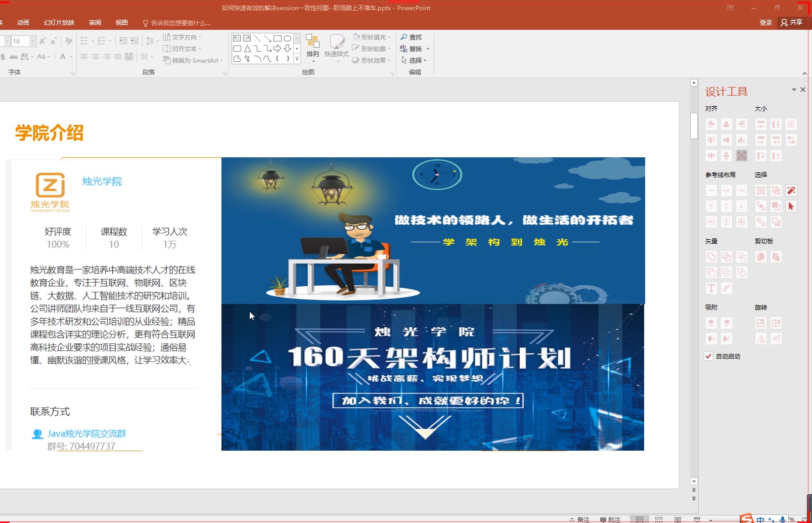Click the paste icon under 剪切板
This screenshot has height=523, width=812.
point(776,257)
